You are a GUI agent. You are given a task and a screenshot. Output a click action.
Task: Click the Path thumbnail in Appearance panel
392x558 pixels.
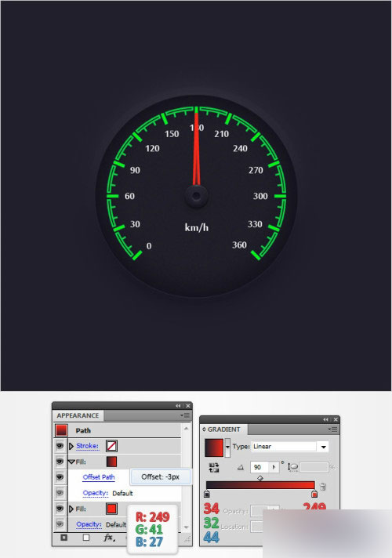click(x=61, y=430)
